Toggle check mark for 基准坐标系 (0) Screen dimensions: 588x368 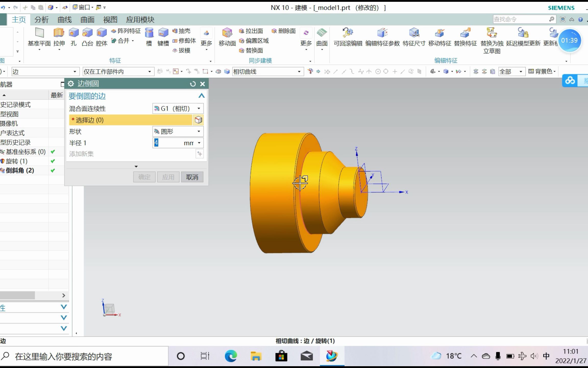(53, 152)
